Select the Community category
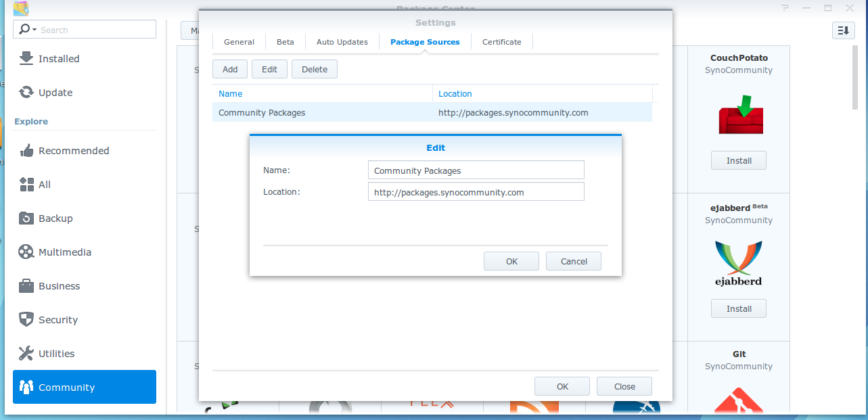The height and width of the screenshot is (420, 868). click(x=85, y=387)
